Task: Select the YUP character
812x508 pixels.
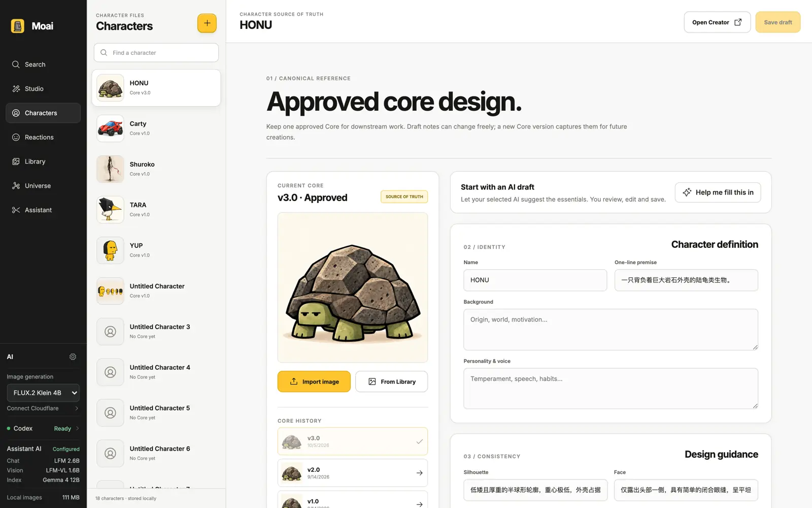Action: coord(156,250)
